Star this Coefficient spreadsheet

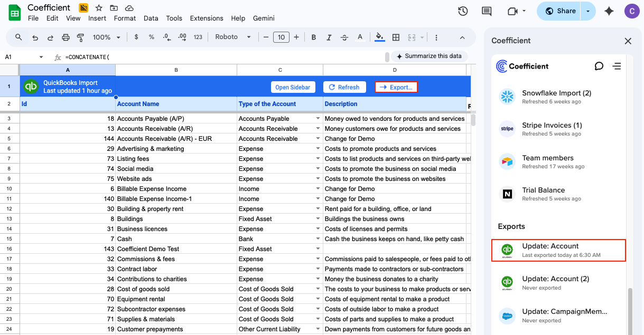[99, 8]
